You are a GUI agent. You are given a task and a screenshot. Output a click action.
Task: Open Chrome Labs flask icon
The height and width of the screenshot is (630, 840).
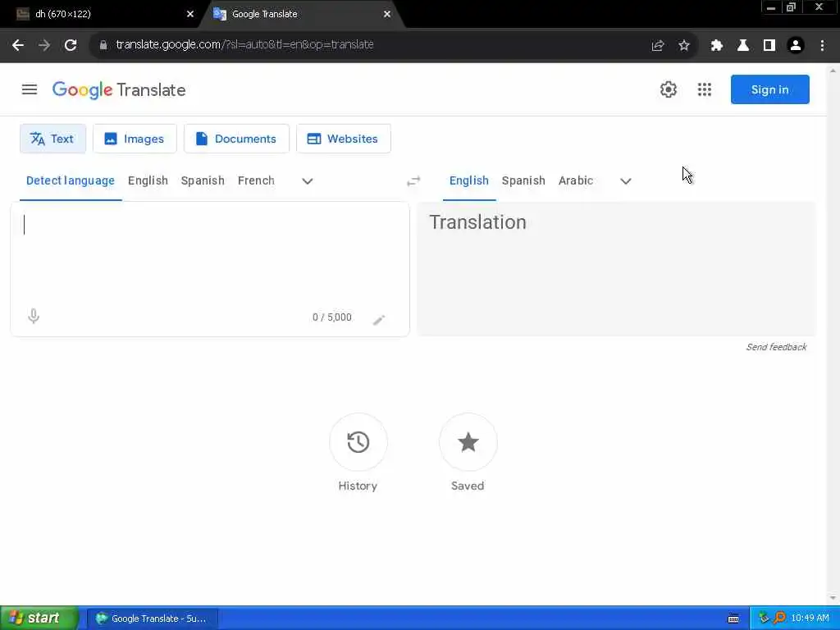(743, 46)
